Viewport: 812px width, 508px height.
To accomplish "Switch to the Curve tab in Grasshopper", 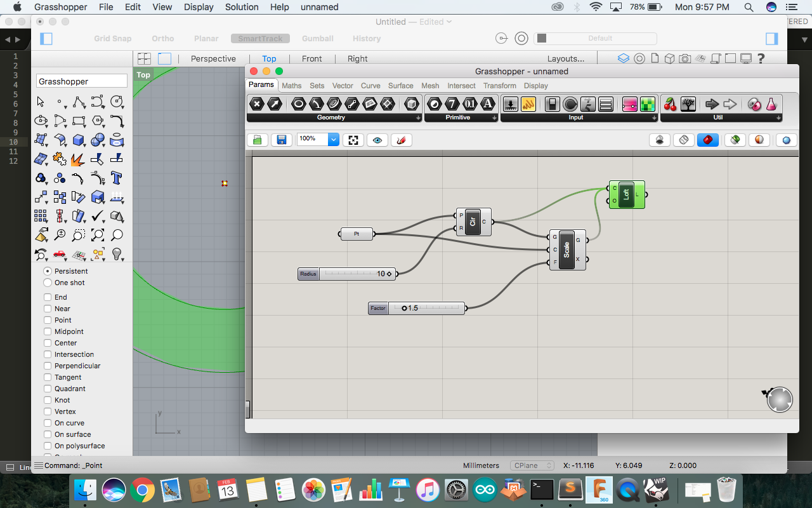I will [370, 86].
